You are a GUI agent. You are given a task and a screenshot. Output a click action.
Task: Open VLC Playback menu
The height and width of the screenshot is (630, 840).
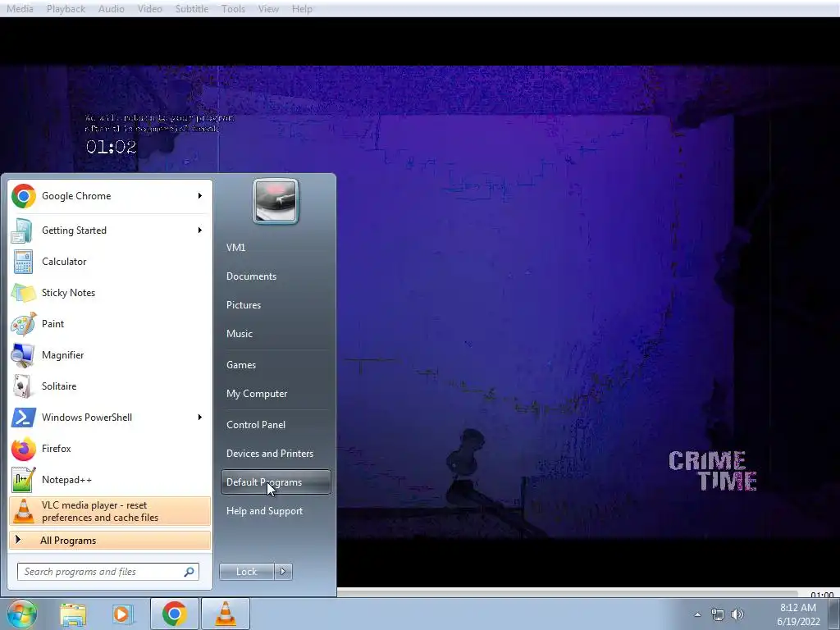(x=66, y=8)
